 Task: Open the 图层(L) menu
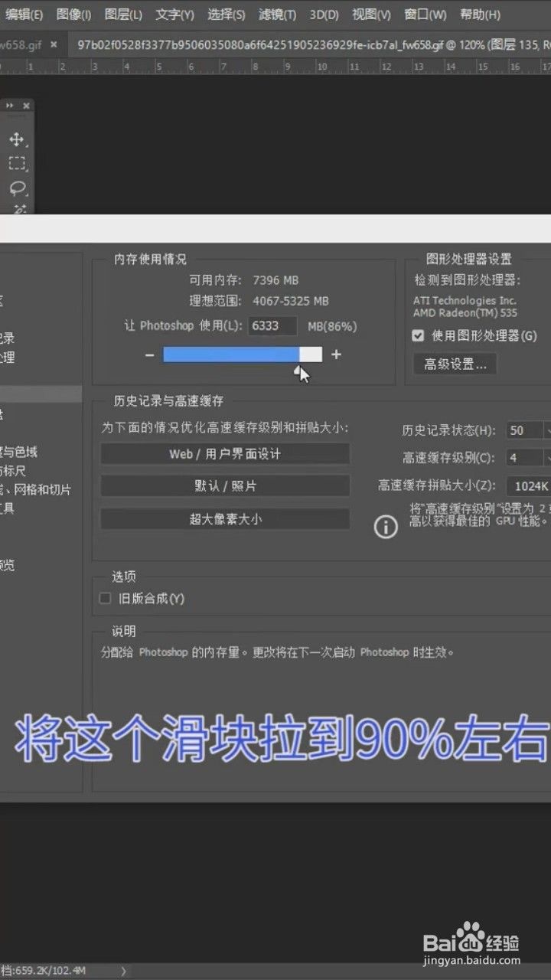click(x=123, y=15)
